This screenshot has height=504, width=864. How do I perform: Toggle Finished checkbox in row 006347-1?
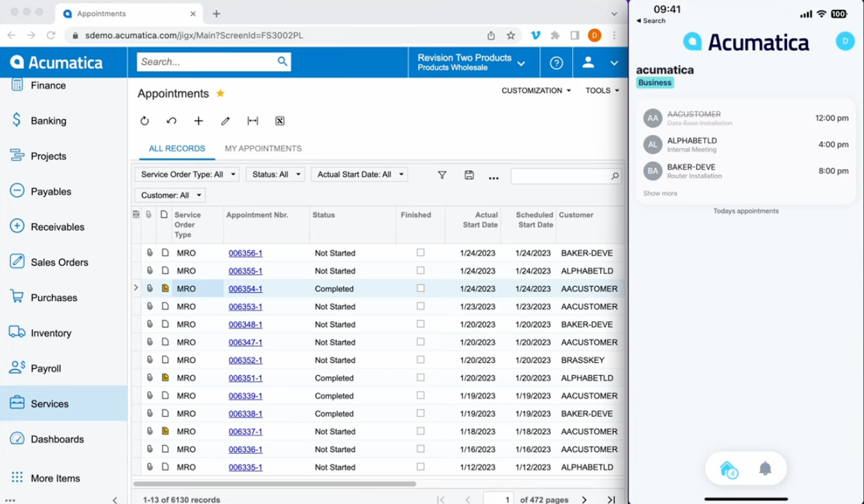(x=421, y=342)
